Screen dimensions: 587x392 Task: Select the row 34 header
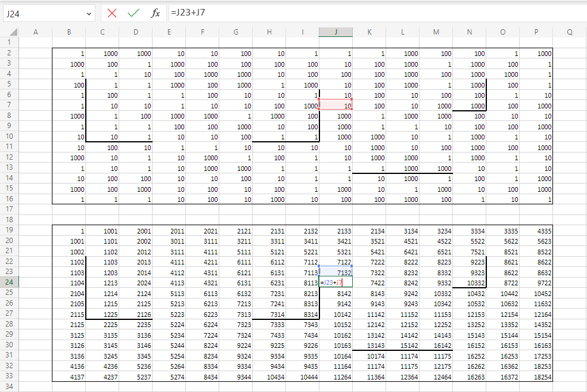point(9,387)
